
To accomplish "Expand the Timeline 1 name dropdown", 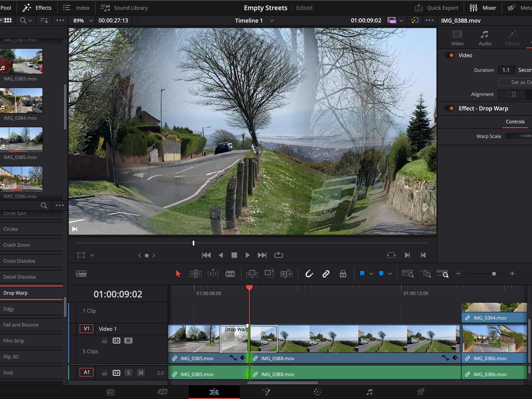I will pos(272,21).
